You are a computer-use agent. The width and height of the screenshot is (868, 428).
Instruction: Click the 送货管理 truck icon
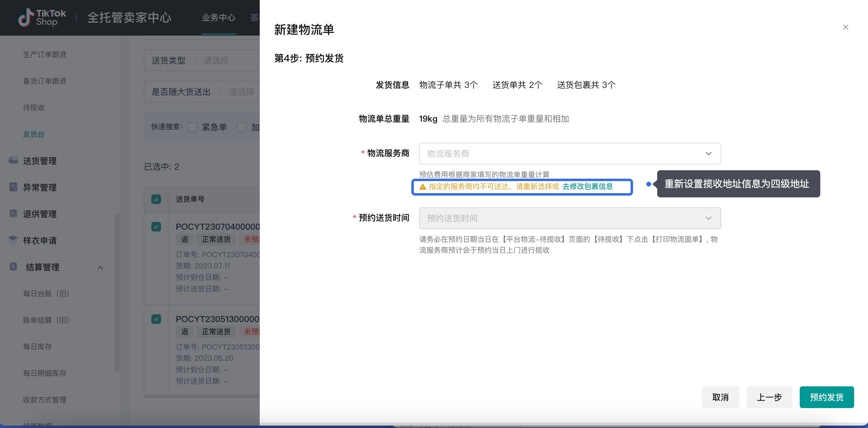pos(13,161)
